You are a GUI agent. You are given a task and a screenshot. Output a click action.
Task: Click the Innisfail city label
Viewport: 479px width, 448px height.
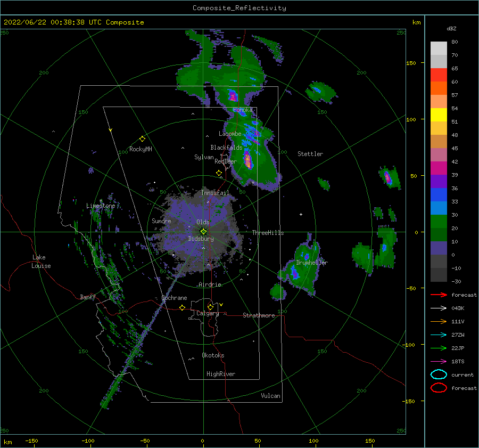[x=215, y=193]
